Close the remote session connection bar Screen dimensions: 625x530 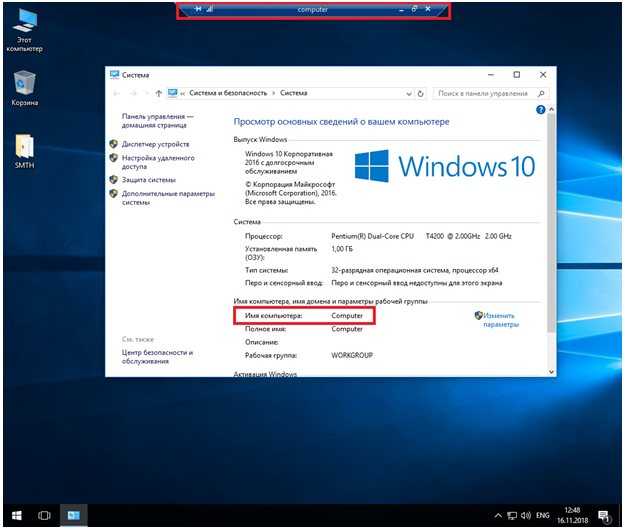pyautogui.click(x=428, y=9)
